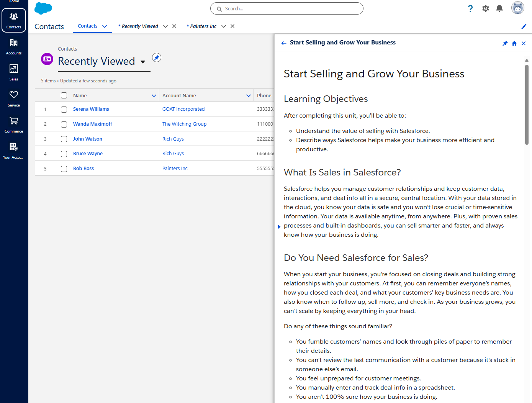Screen dimensions: 532x403
Task: Open Commerce using the cart icon
Action: (x=13, y=124)
